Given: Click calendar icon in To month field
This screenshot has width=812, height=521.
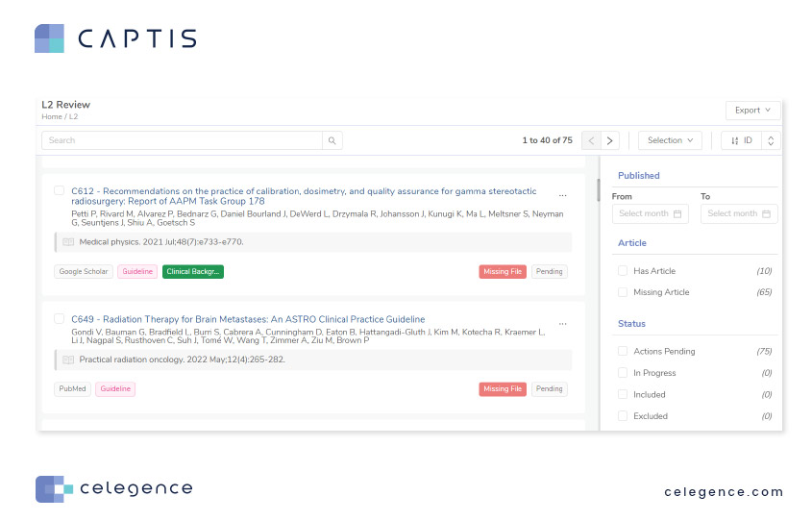Looking at the screenshot, I should point(766,213).
